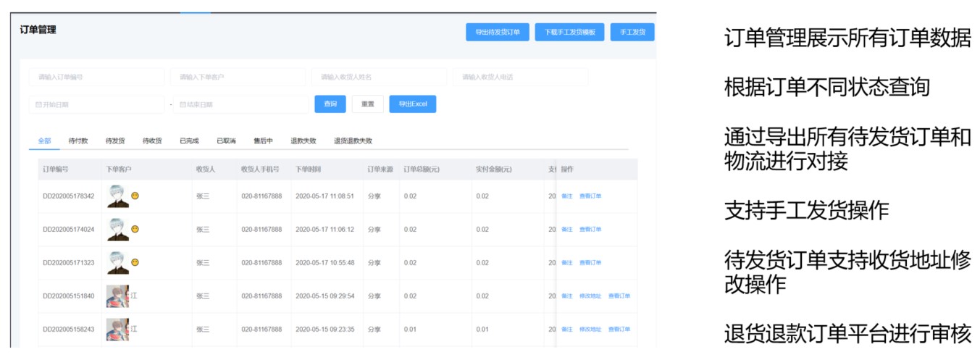The width and height of the screenshot is (980, 360).
Task: Click the blue 查询 search button
Action: 330,104
